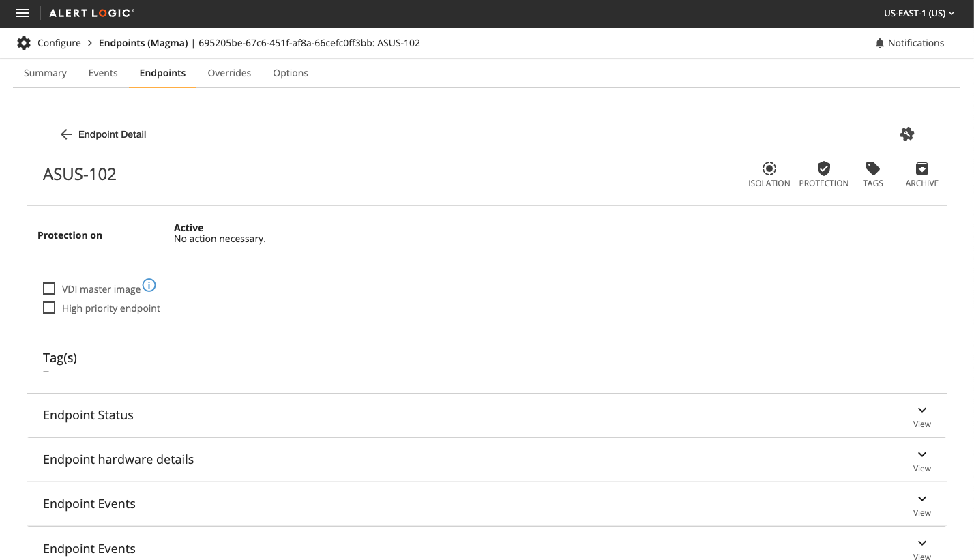Enable the VDI master image checkbox
974x560 pixels.
click(49, 289)
